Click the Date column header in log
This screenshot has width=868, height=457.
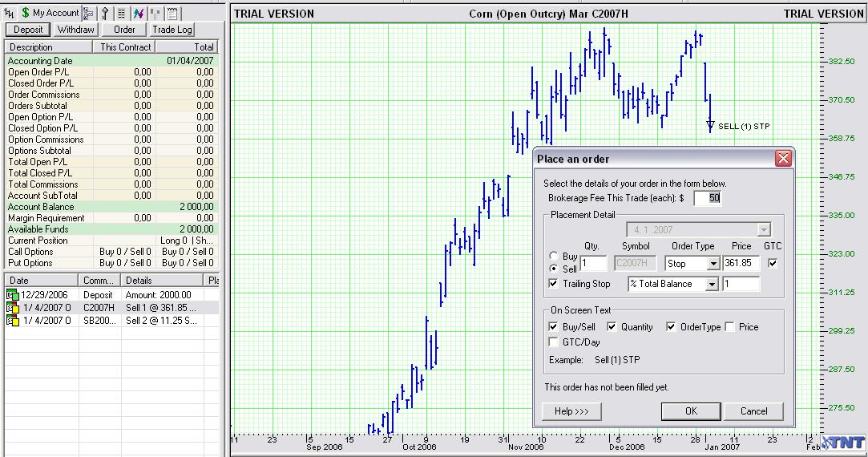click(x=40, y=281)
